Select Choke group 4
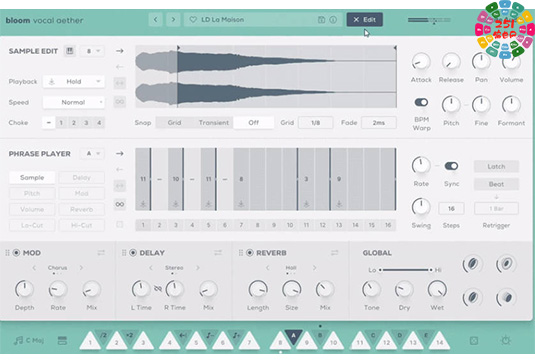The height and width of the screenshot is (363, 535). pyautogui.click(x=99, y=122)
